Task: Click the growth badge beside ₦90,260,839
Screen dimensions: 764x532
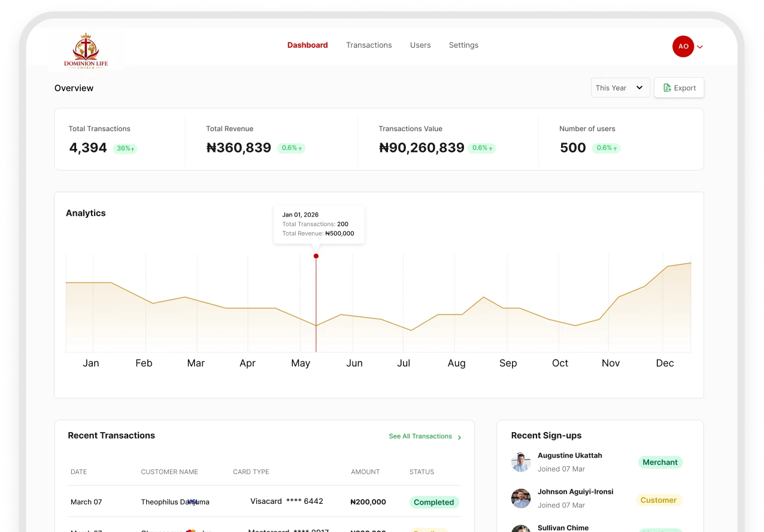Action: coord(482,148)
